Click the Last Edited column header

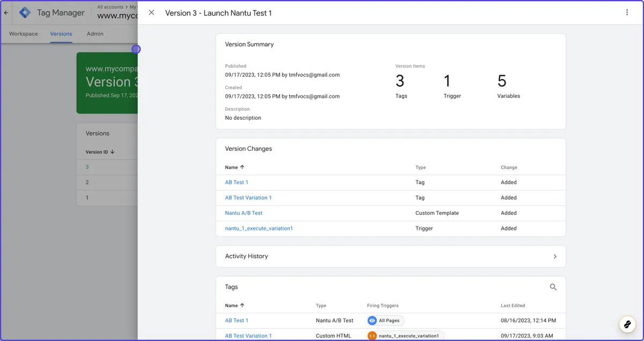513,306
